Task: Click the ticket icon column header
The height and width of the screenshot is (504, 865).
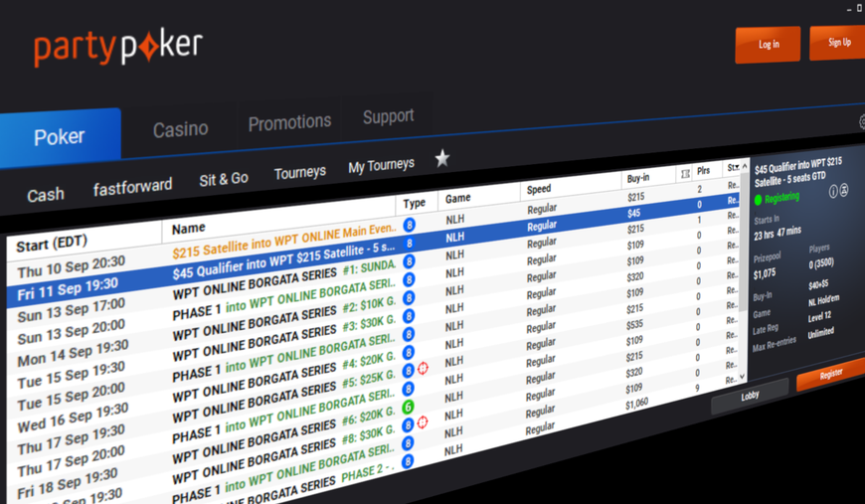Action: pyautogui.click(x=685, y=174)
